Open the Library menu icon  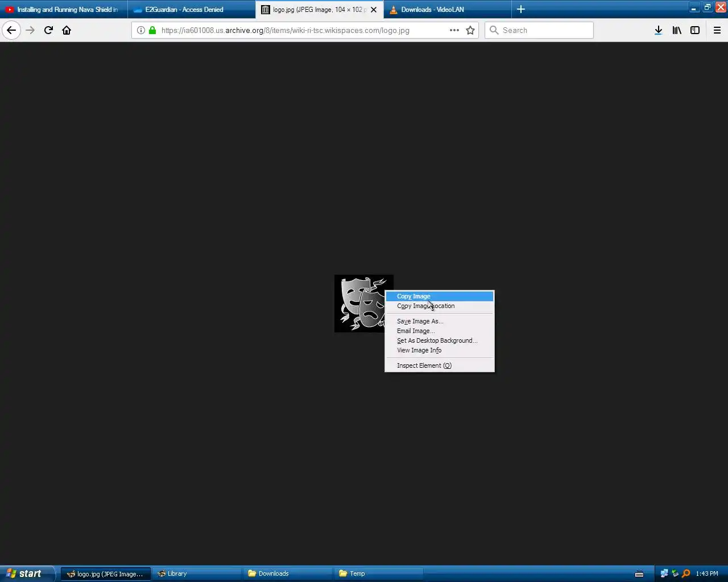(x=677, y=30)
